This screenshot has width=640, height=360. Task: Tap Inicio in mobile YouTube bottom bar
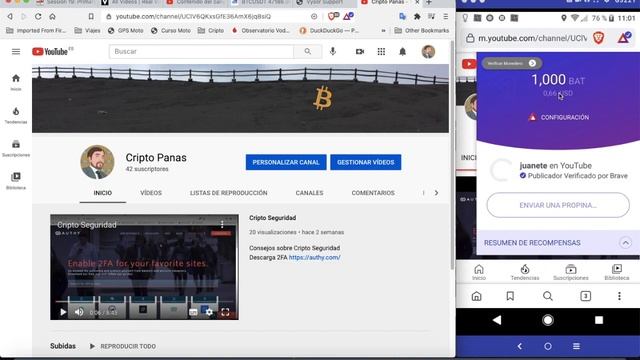coord(479,272)
